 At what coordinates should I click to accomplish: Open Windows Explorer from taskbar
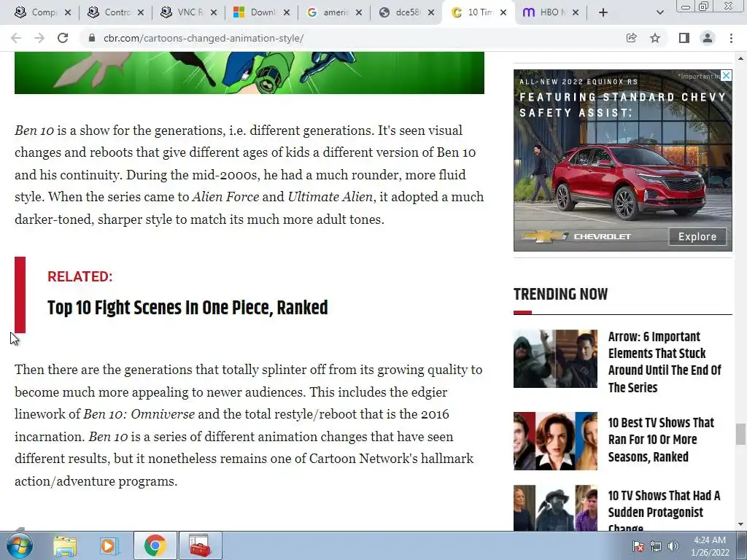click(65, 545)
